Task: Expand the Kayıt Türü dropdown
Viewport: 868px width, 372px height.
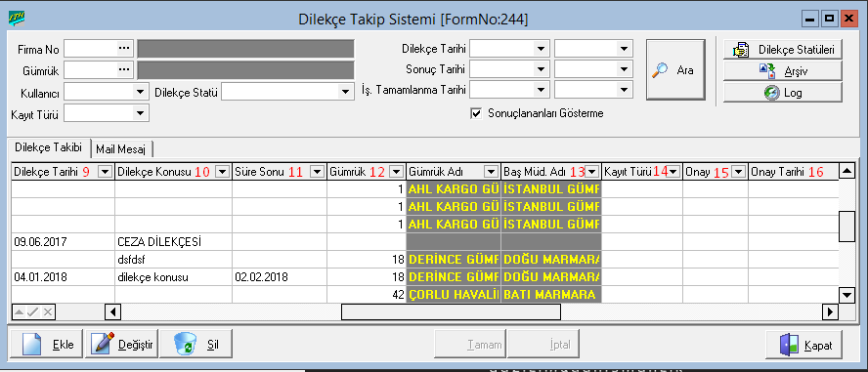Action: click(x=141, y=114)
